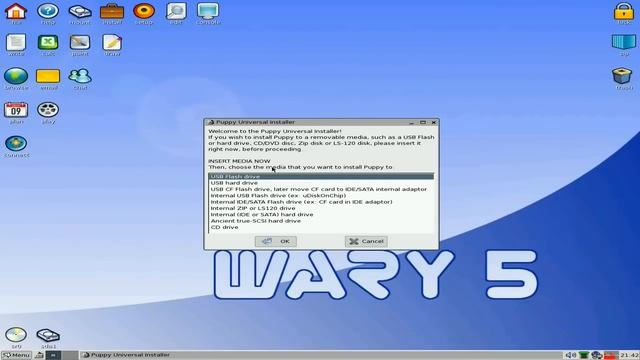Open the sda1 hard drive icon
Viewport: 640px width, 360px height.
[x=48, y=335]
